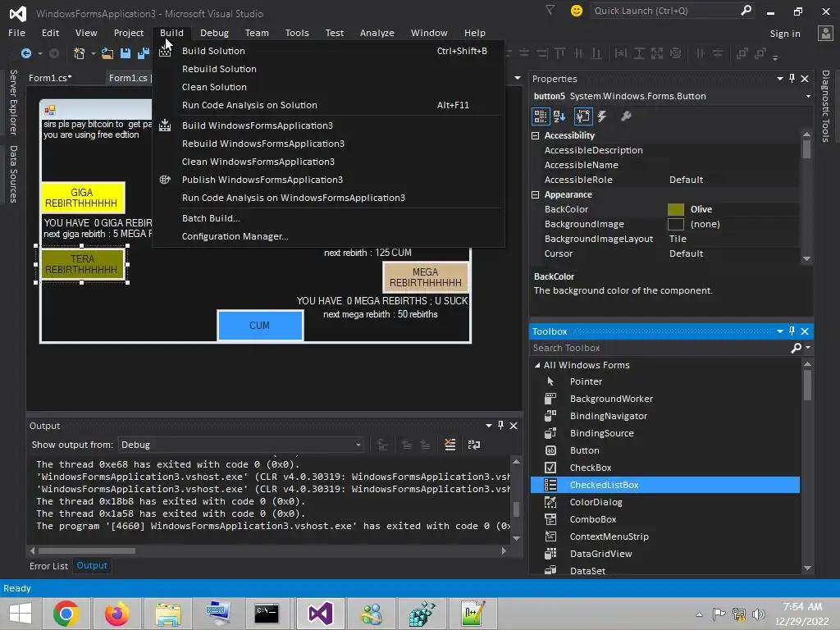Switch to the Error List tab
This screenshot has height=630, width=840.
[48, 566]
